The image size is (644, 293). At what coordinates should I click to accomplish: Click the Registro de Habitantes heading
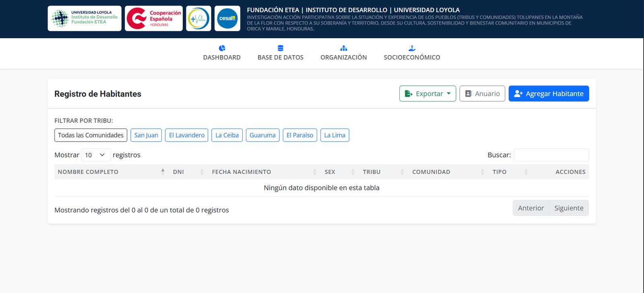click(98, 94)
